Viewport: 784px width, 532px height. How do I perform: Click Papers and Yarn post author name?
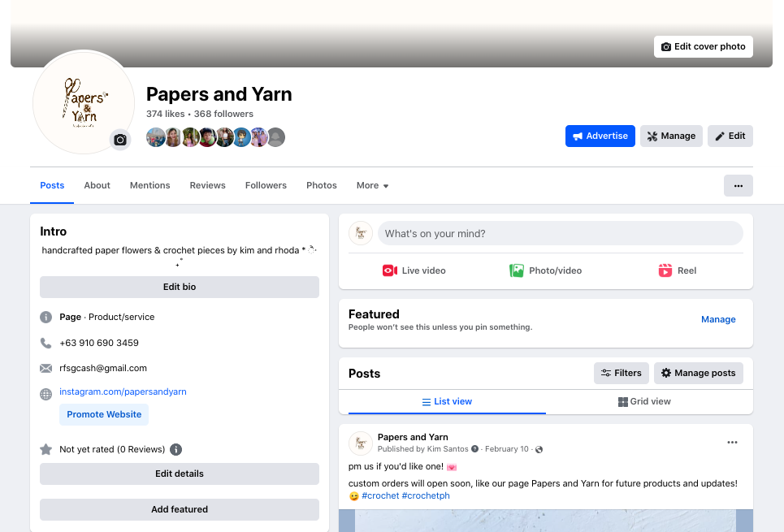click(413, 437)
